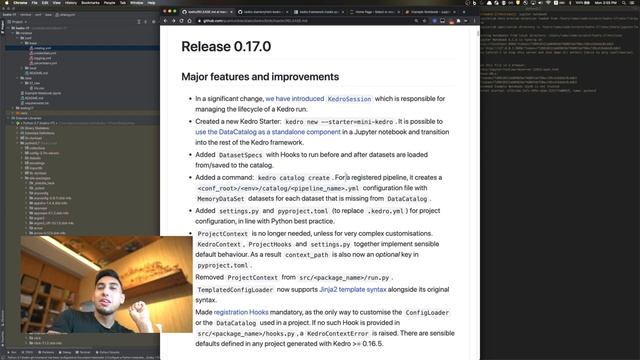The height and width of the screenshot is (360, 640).
Task: Click the Wi-Fi icon in the menu bar
Action: pyautogui.click(x=548, y=3)
